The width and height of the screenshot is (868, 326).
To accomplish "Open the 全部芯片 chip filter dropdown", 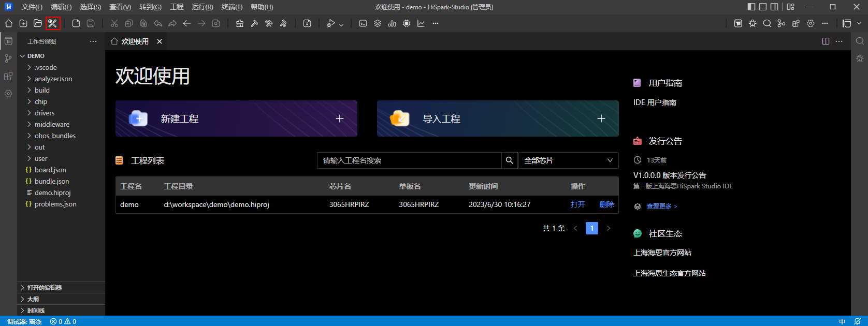I will pyautogui.click(x=569, y=160).
